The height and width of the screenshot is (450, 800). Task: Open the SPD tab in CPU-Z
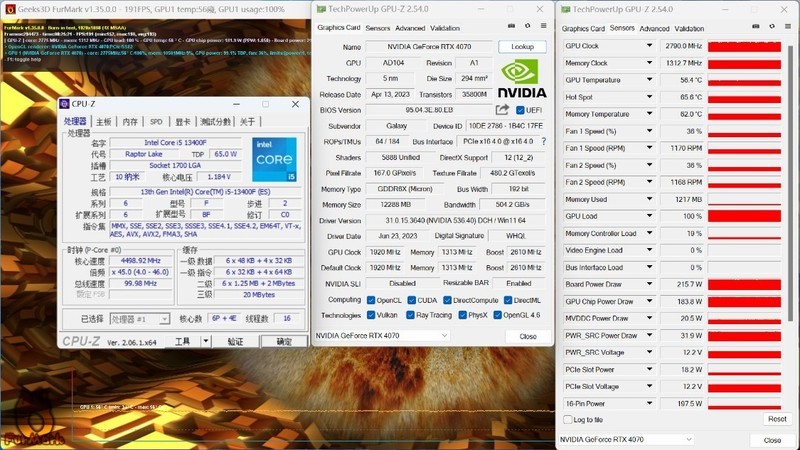tap(156, 122)
